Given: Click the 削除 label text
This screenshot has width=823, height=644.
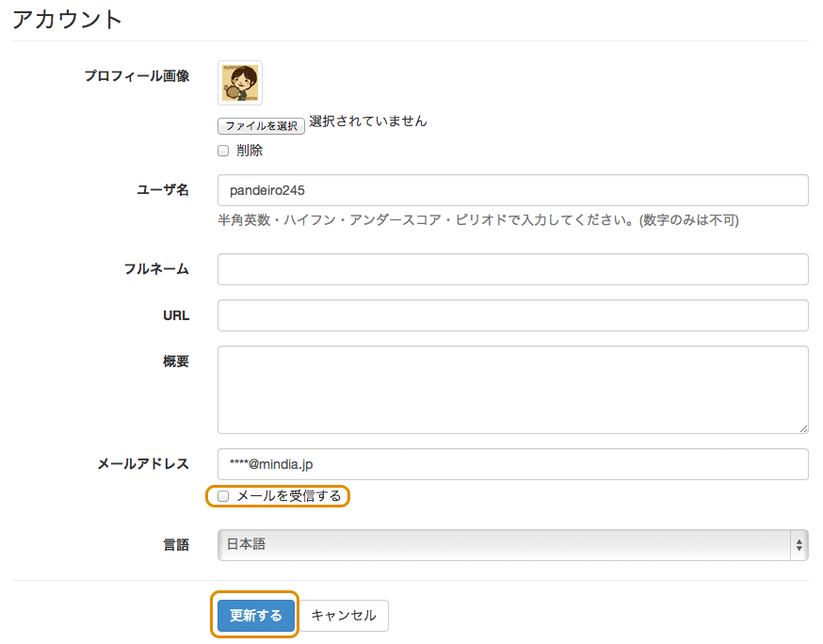Looking at the screenshot, I should pos(250,151).
